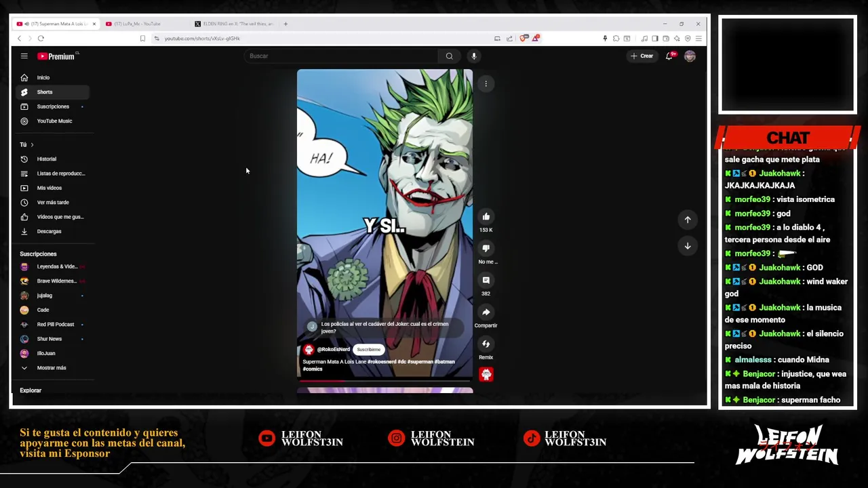Open the account avatar menu
The width and height of the screenshot is (868, 488).
690,56
